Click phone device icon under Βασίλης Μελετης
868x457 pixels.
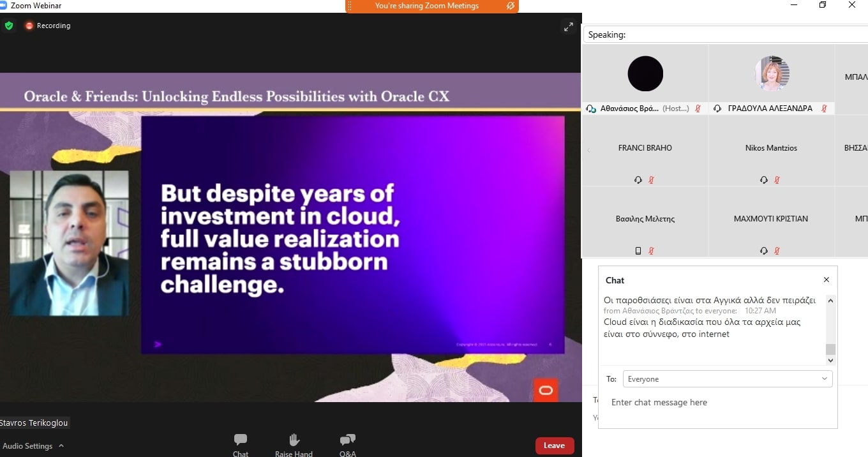point(638,251)
